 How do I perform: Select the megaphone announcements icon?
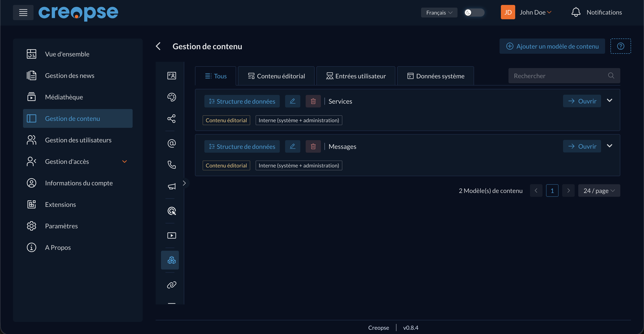[x=172, y=186]
